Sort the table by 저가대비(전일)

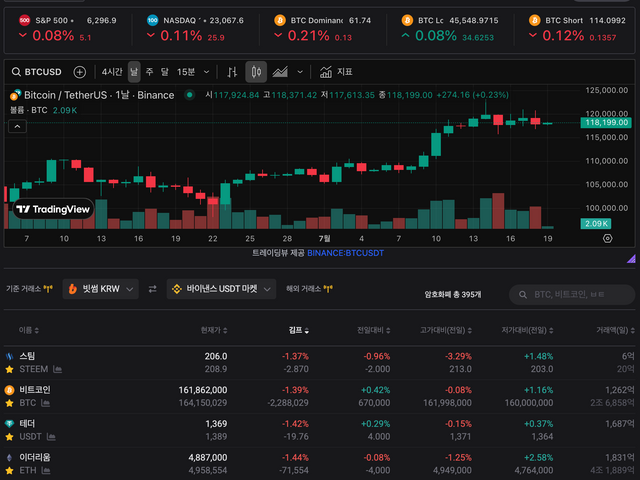527,330
